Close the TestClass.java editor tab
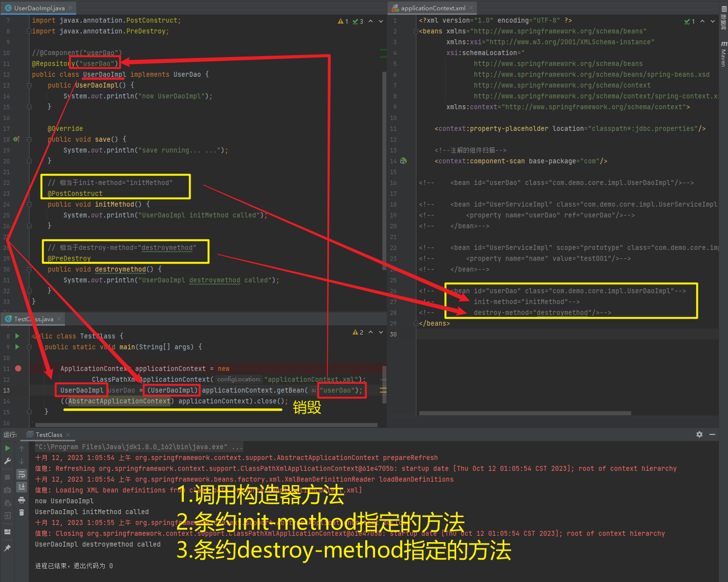Image resolution: width=728 pixels, height=582 pixels. coord(59,319)
